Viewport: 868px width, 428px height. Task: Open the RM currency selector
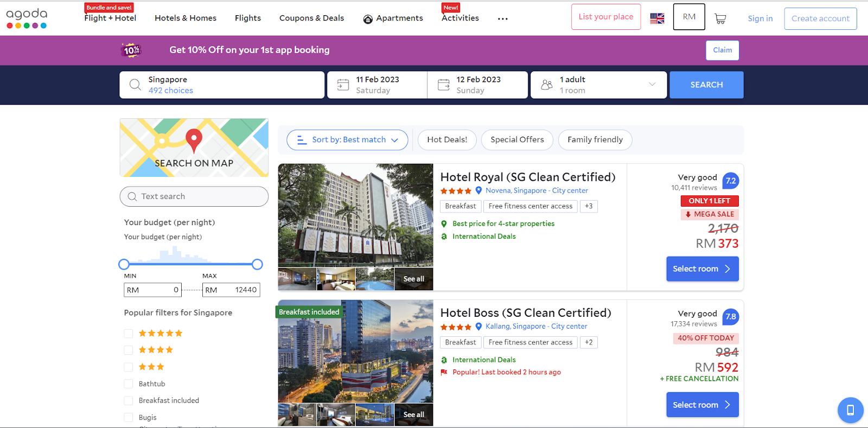pyautogui.click(x=689, y=17)
